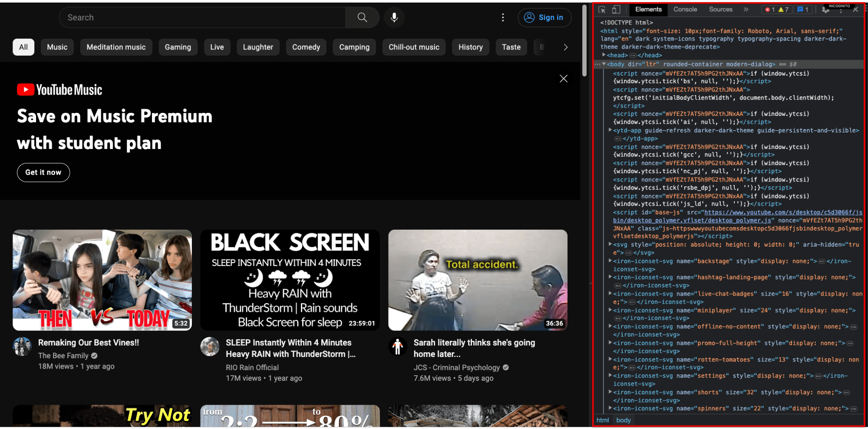Expand the ytd-app element node
This screenshot has width=868, height=429.
(x=610, y=130)
